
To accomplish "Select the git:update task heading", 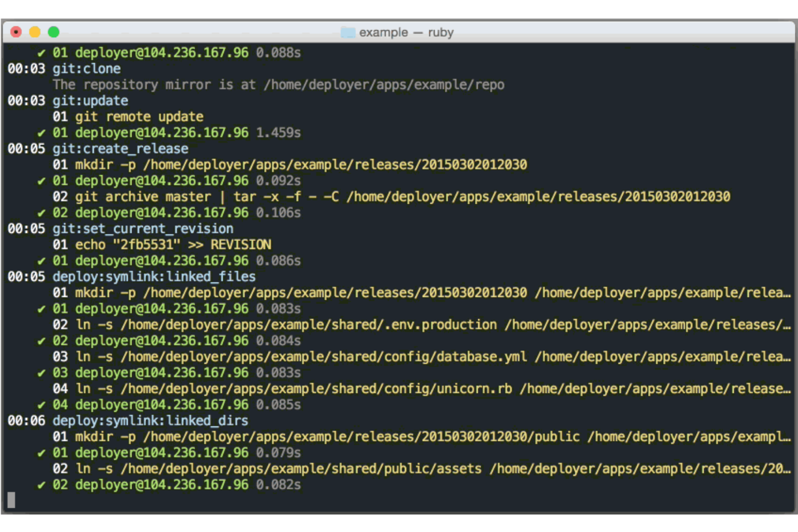I will (91, 101).
